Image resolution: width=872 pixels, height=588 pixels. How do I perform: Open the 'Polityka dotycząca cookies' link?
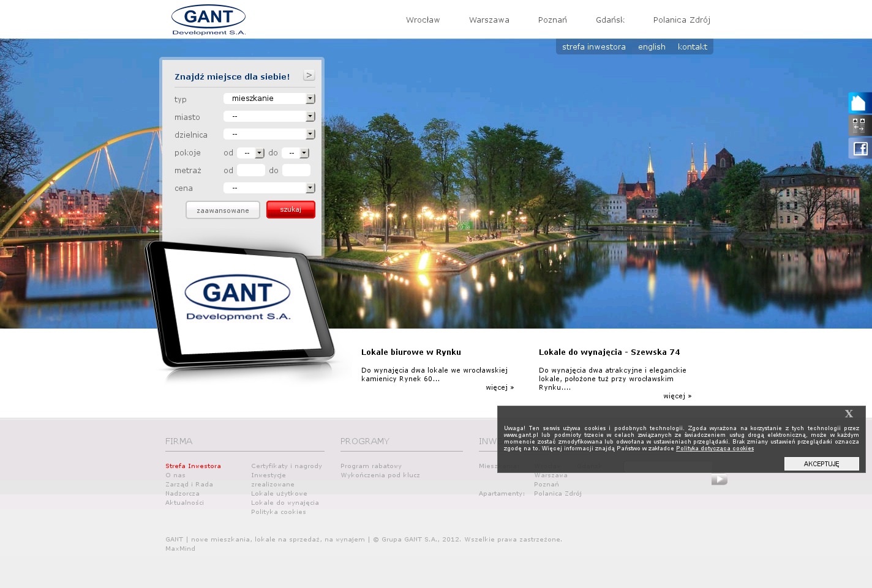tap(715, 448)
